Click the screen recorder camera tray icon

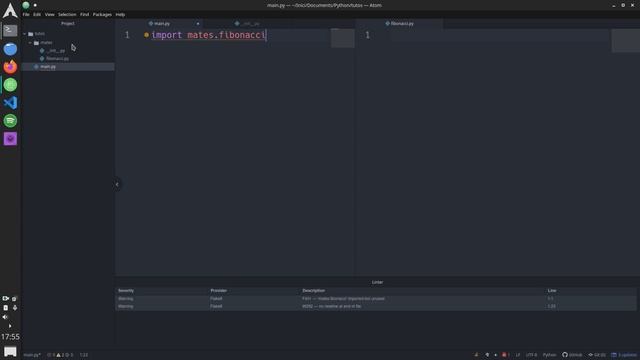(x=5, y=299)
